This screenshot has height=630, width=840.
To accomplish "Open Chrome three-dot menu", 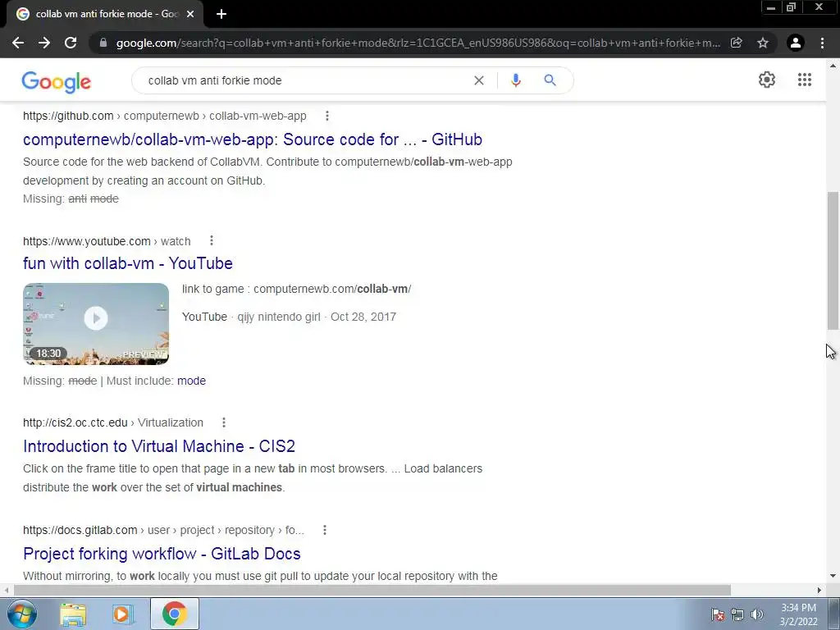I will [822, 43].
